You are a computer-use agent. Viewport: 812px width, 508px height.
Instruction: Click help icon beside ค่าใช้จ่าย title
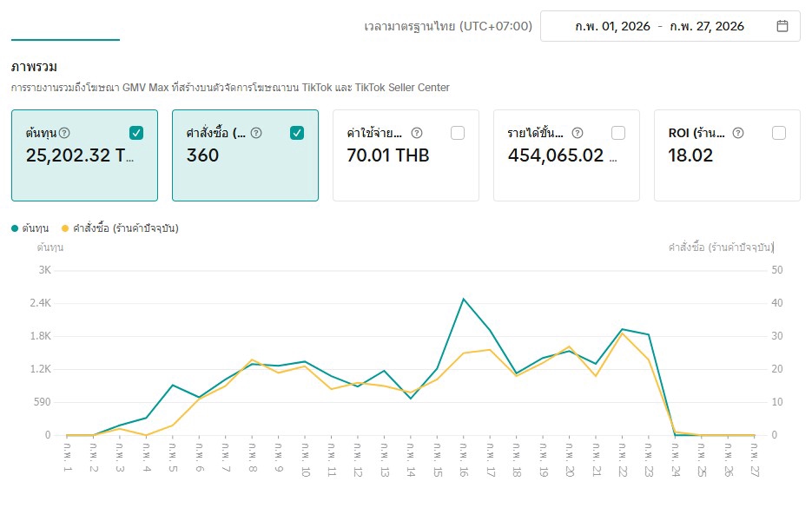[x=417, y=133]
